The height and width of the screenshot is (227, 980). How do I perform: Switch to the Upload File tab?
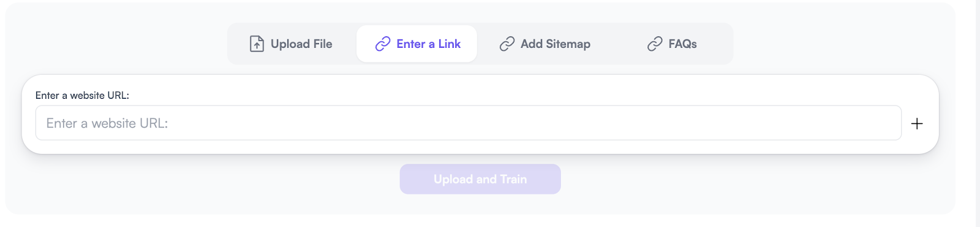click(x=292, y=44)
